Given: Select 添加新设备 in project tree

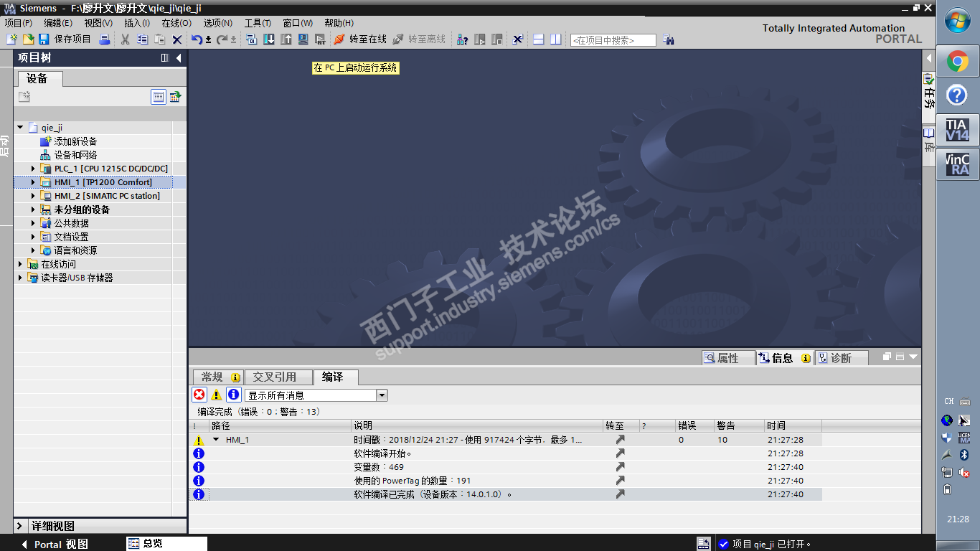Looking at the screenshot, I should point(75,141).
